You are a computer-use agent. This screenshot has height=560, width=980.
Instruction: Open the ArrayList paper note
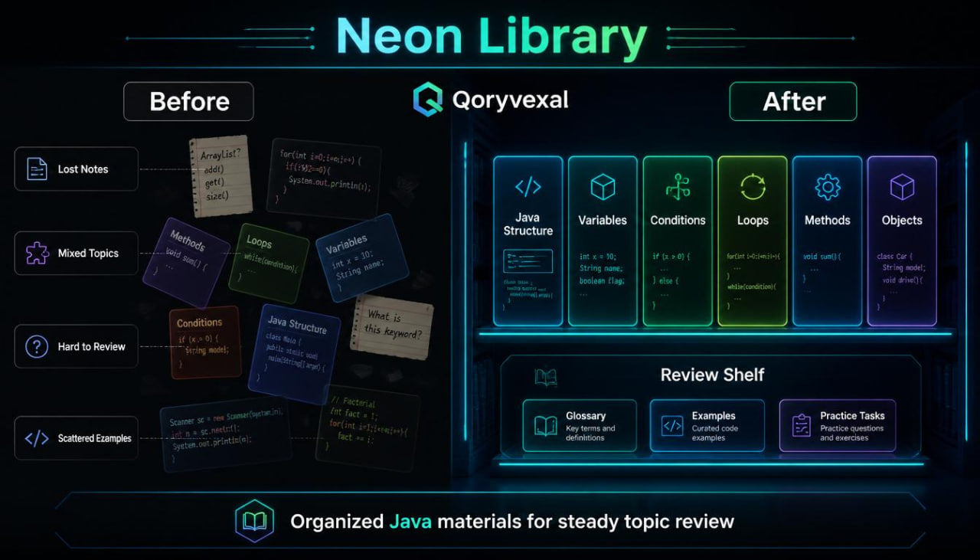coord(220,177)
